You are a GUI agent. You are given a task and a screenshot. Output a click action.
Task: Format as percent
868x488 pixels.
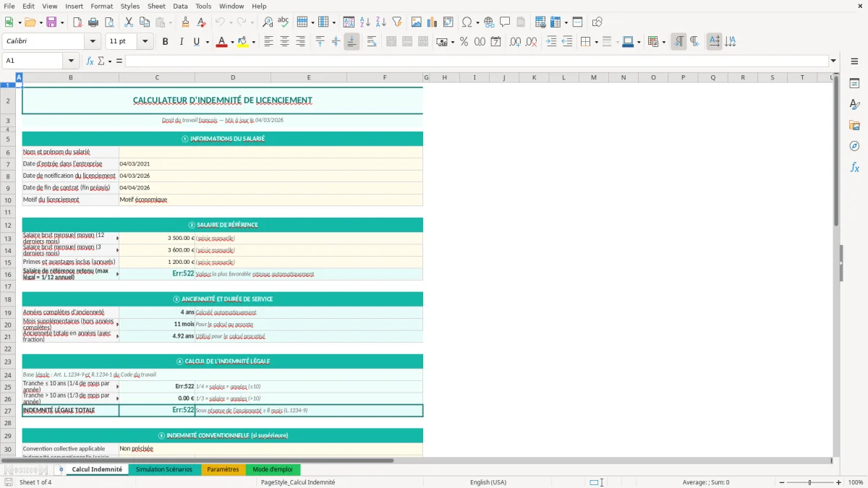click(x=464, y=42)
